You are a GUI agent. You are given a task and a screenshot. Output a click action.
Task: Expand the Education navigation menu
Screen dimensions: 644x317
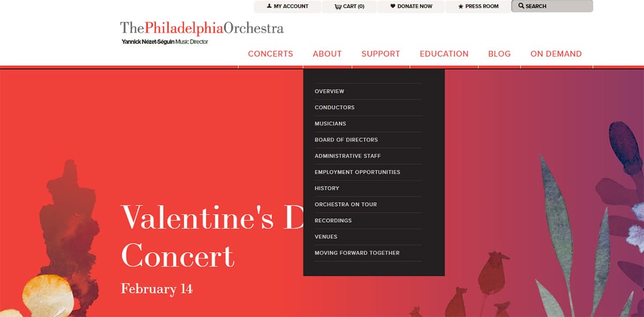pos(444,54)
